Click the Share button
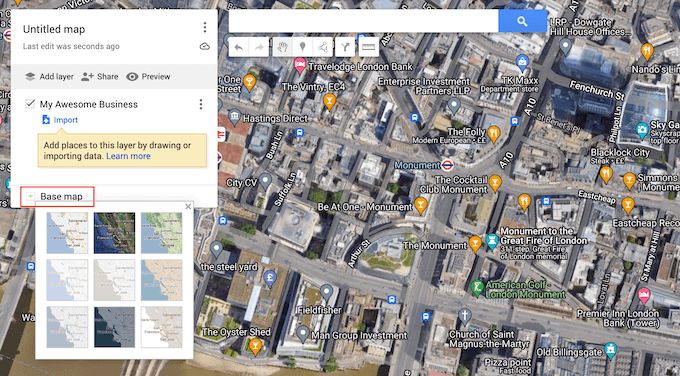This screenshot has height=376, width=680. pos(100,77)
